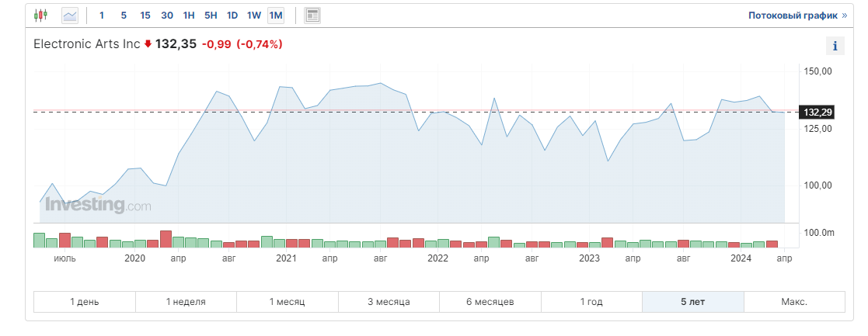868x336 pixels.
Task: Select the 1W interval
Action: point(253,16)
